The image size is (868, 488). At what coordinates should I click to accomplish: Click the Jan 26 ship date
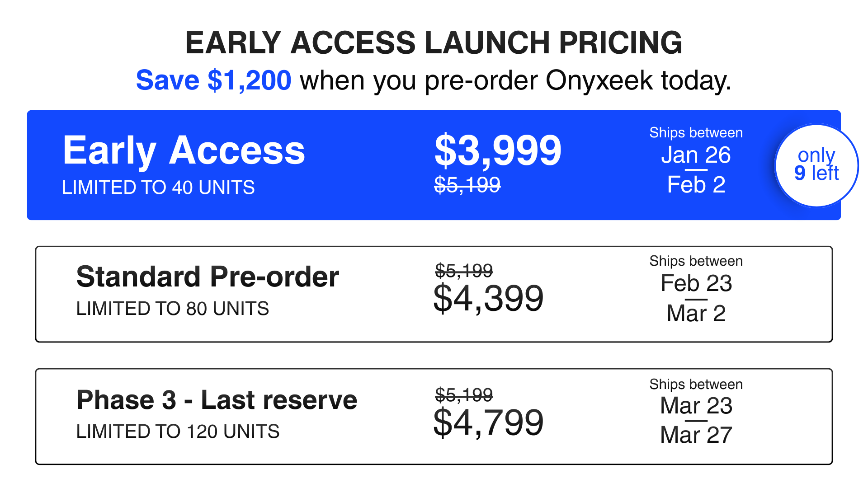[x=696, y=155]
